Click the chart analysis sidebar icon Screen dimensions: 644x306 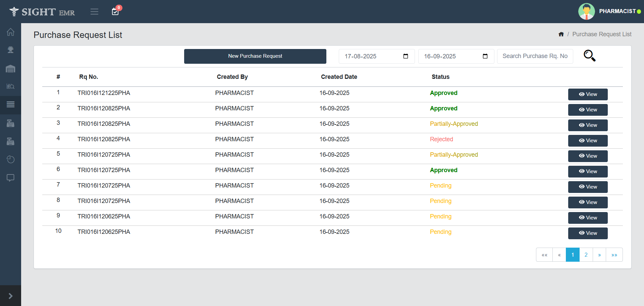(10, 86)
